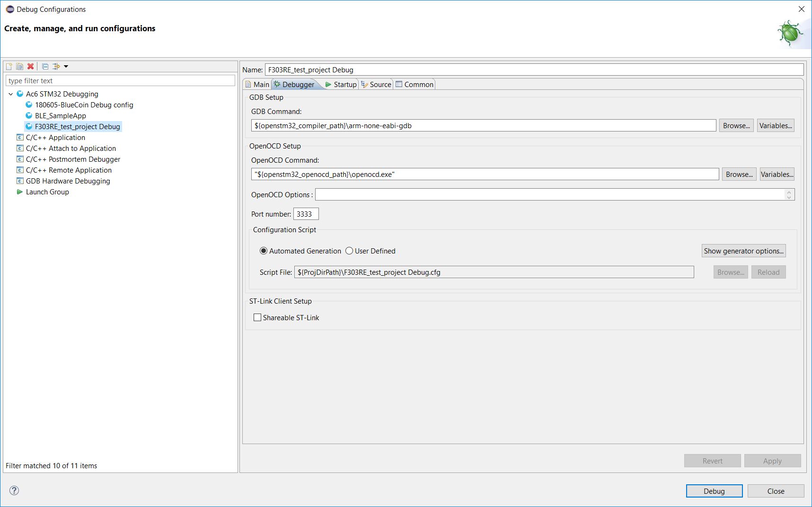Click the Collapse All toolbar icon

45,66
